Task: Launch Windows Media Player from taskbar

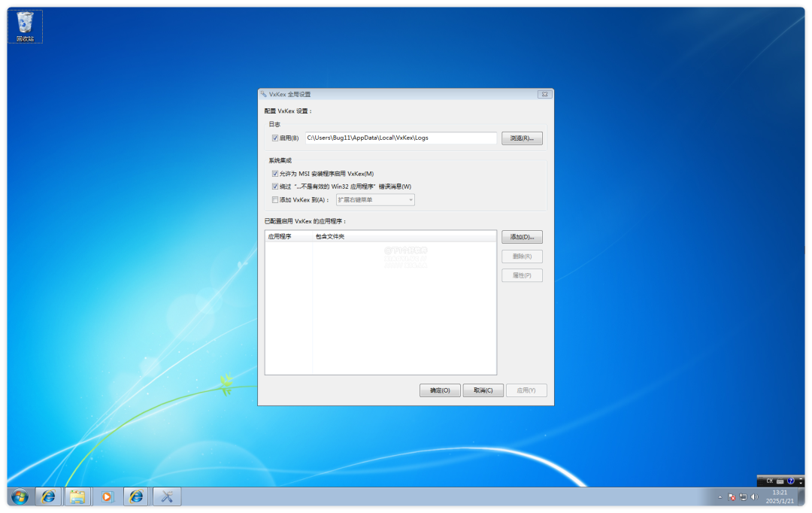Action: [107, 496]
